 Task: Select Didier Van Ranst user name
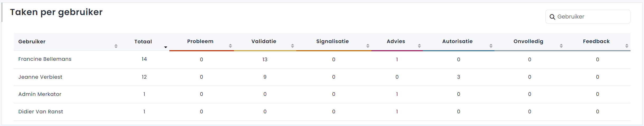[41, 112]
